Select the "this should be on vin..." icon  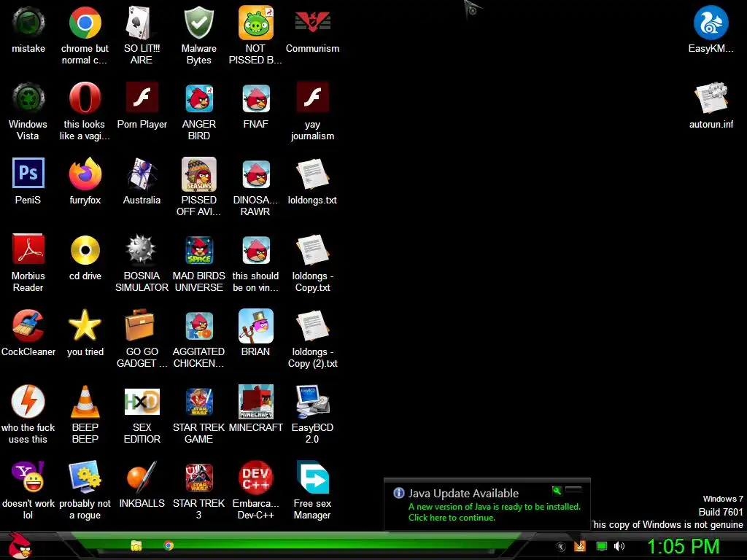click(256, 249)
